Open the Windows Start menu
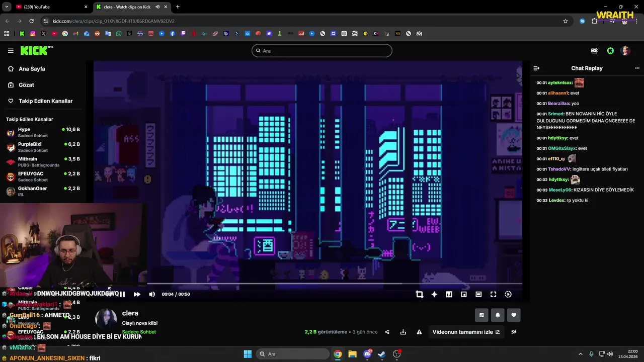644x362 pixels. coord(248,354)
